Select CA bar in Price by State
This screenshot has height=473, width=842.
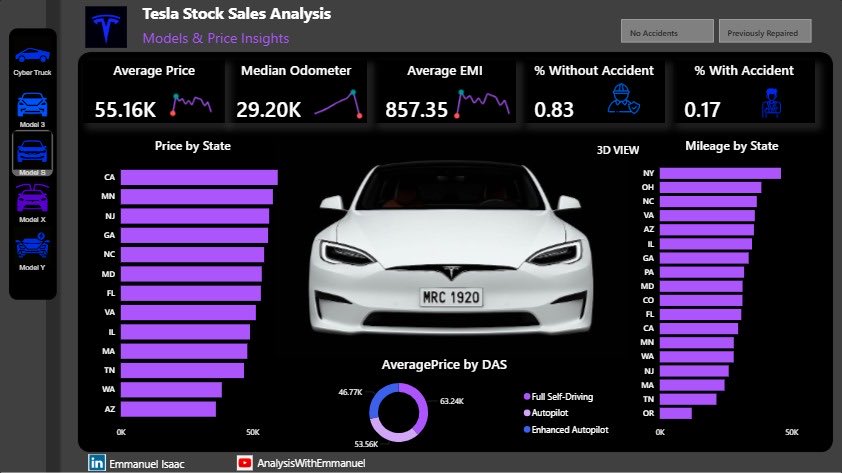pyautogui.click(x=199, y=177)
